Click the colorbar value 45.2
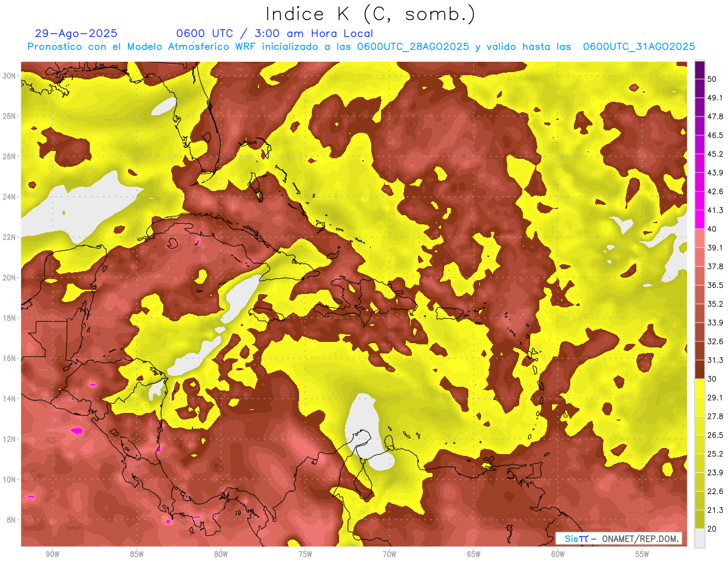Image resolution: width=728 pixels, height=562 pixels. 715,154
